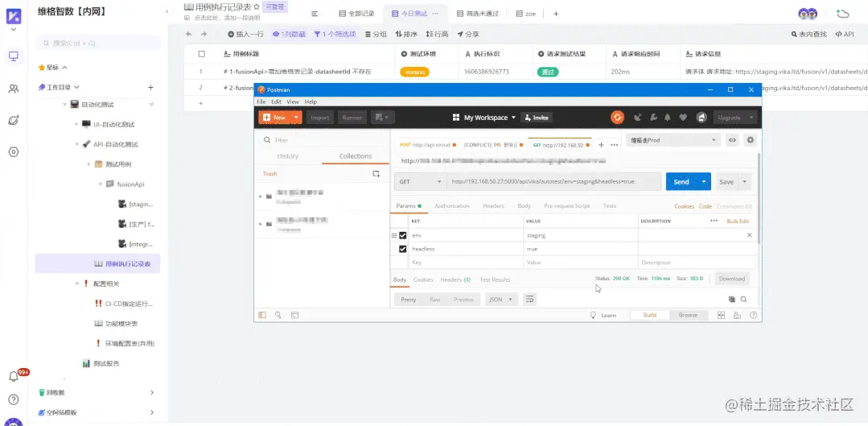868x426 pixels.
Task: Open Postman Find and Replace icon
Action: point(278,315)
